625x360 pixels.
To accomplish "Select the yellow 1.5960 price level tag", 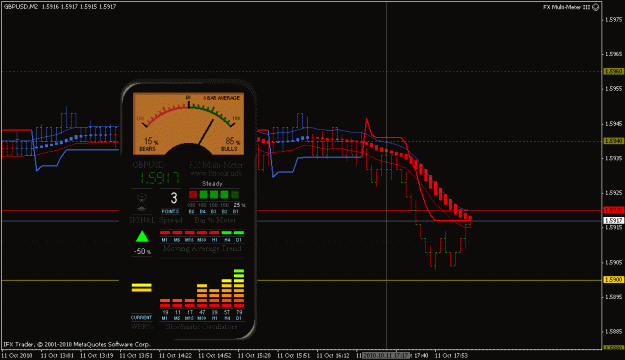I will [613, 71].
